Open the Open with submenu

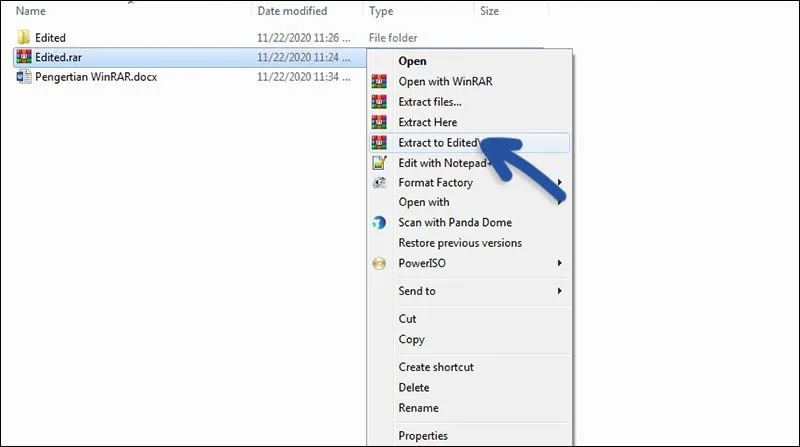tap(469, 202)
